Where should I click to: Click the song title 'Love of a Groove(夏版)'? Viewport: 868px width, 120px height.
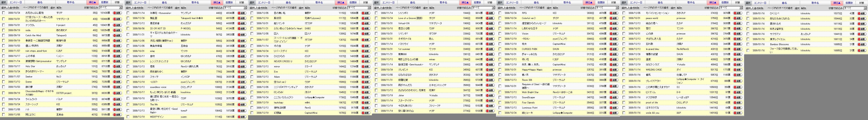coord(410,18)
